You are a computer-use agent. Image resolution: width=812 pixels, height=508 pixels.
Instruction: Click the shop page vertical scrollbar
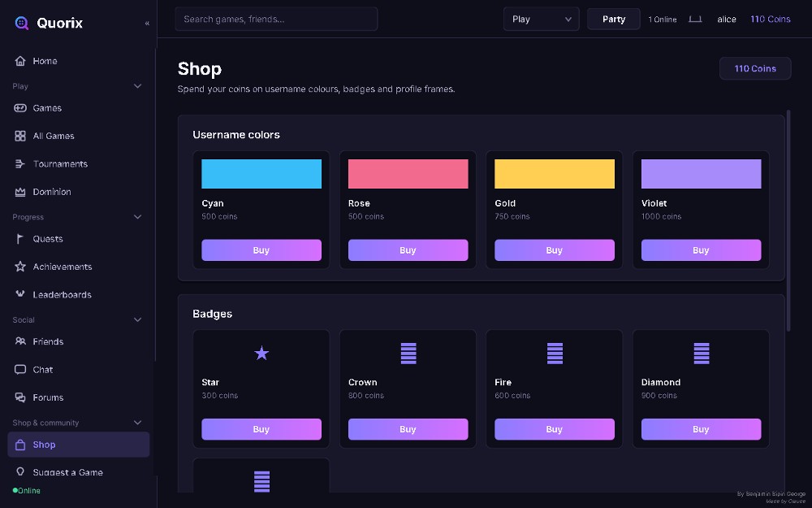[x=788, y=220]
